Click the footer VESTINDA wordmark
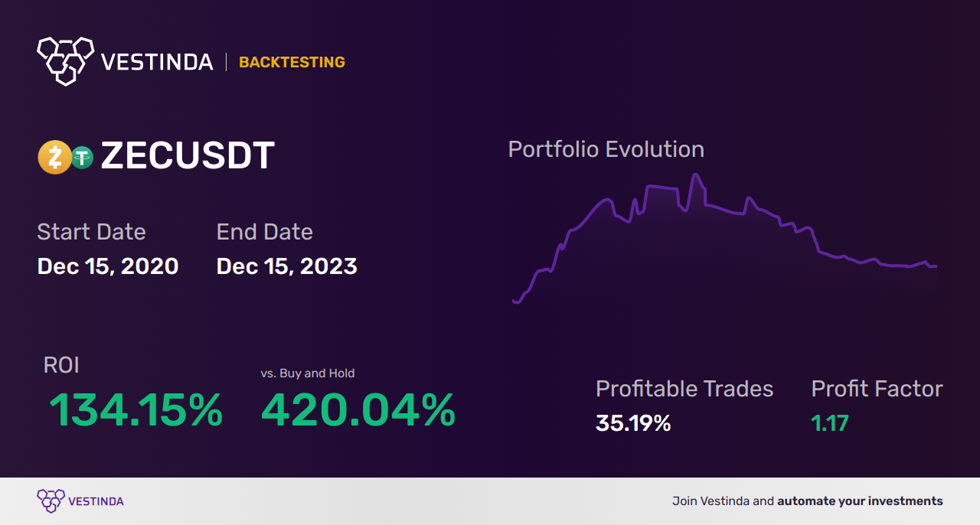Viewport: 980px width, 525px height. click(96, 502)
